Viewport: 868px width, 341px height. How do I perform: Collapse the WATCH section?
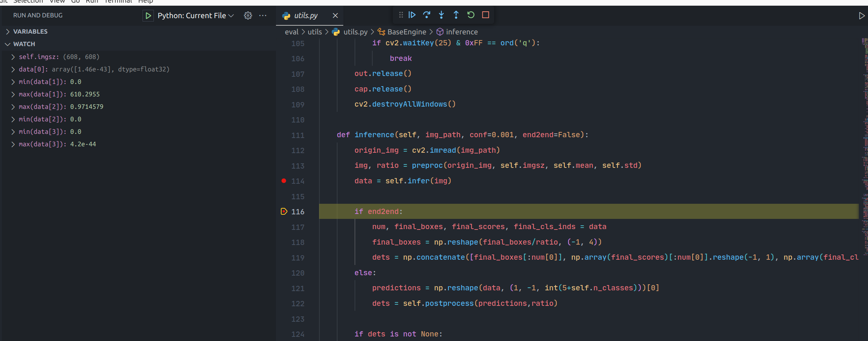(8, 44)
